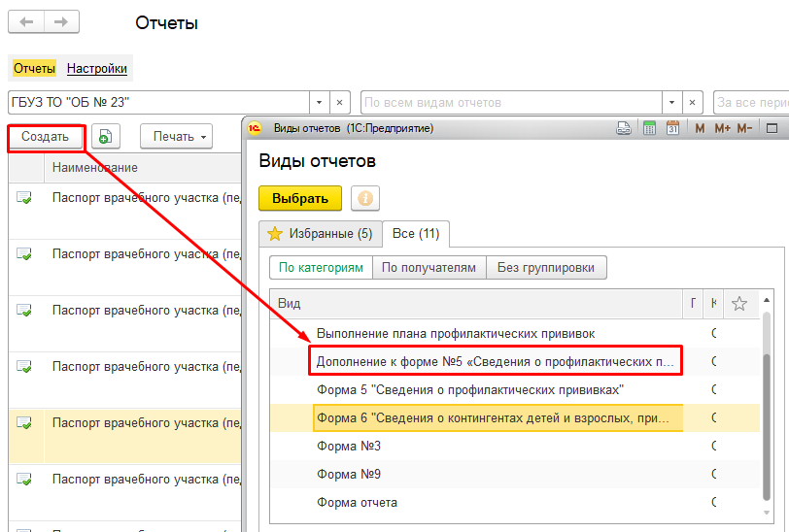Open the По всем видам отчетов dropdown
The image size is (789, 532).
tap(670, 103)
